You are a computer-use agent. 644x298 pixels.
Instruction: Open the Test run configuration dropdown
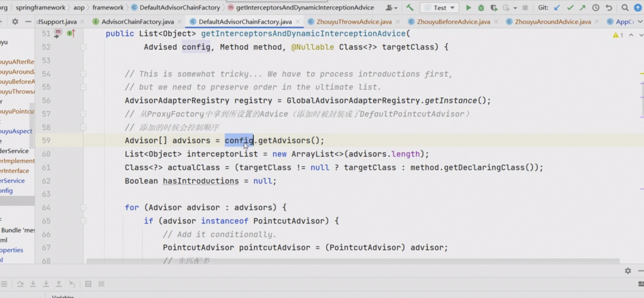pyautogui.click(x=439, y=8)
